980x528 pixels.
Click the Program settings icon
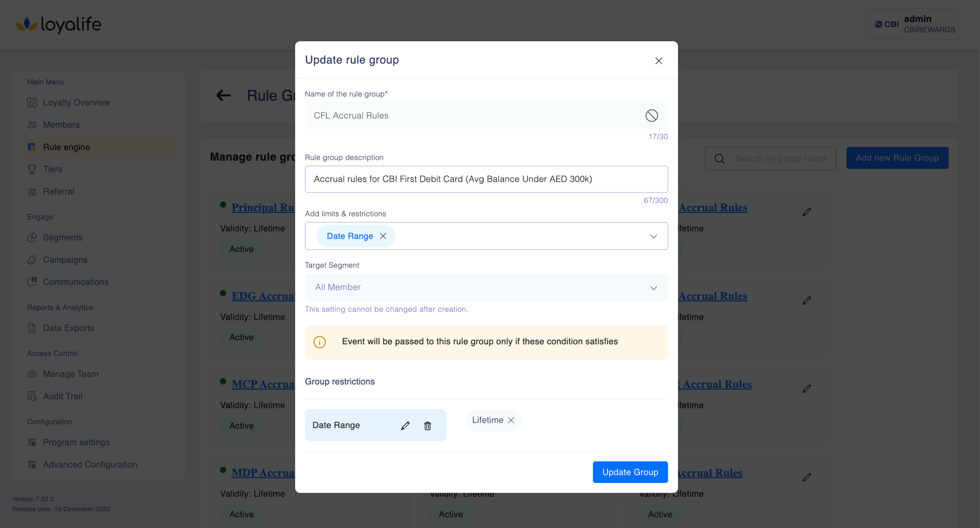coord(32,442)
